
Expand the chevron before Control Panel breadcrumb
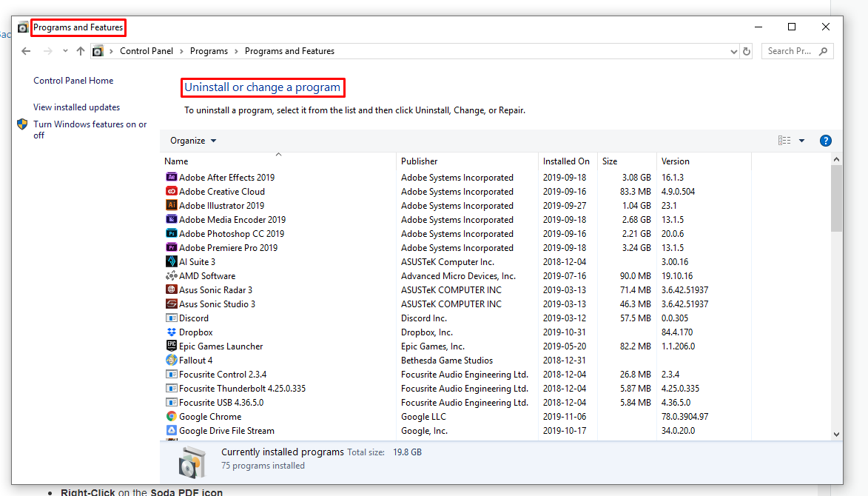[111, 51]
